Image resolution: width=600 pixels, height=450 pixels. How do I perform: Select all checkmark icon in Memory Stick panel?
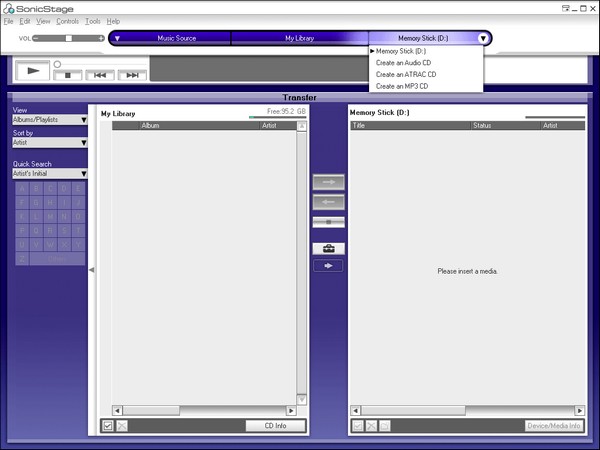[357, 426]
